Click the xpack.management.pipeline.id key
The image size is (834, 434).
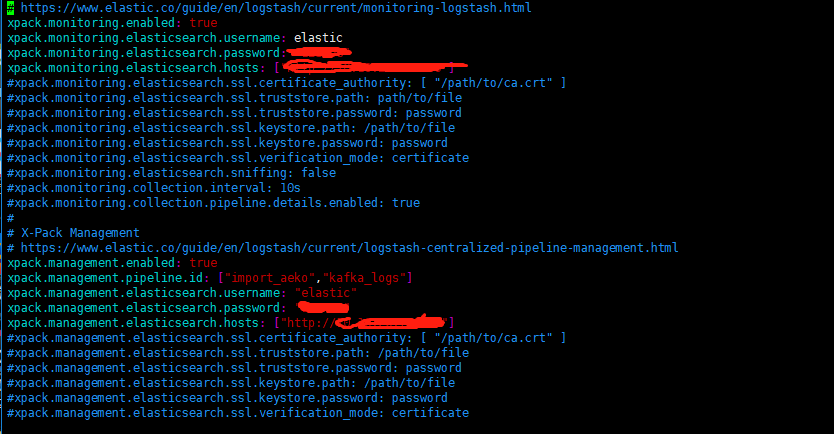click(x=105, y=278)
